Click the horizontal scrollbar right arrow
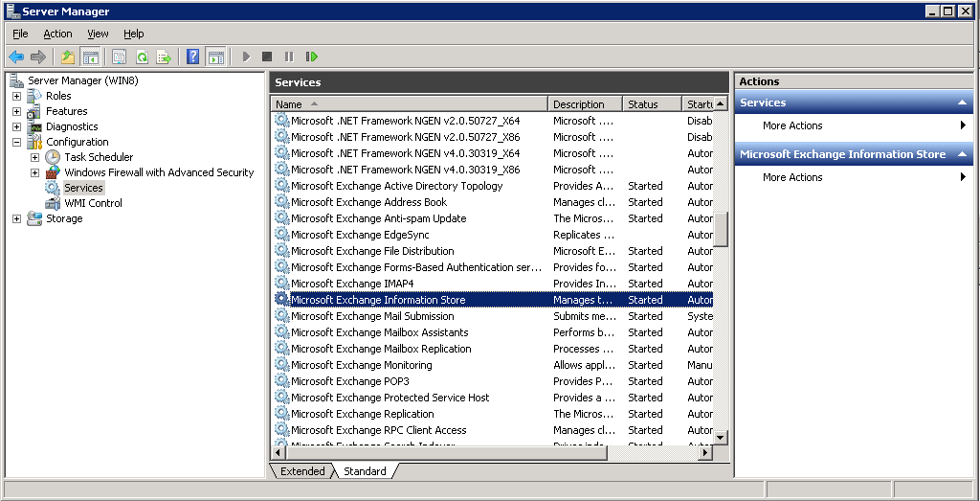980x501 pixels. click(x=705, y=452)
